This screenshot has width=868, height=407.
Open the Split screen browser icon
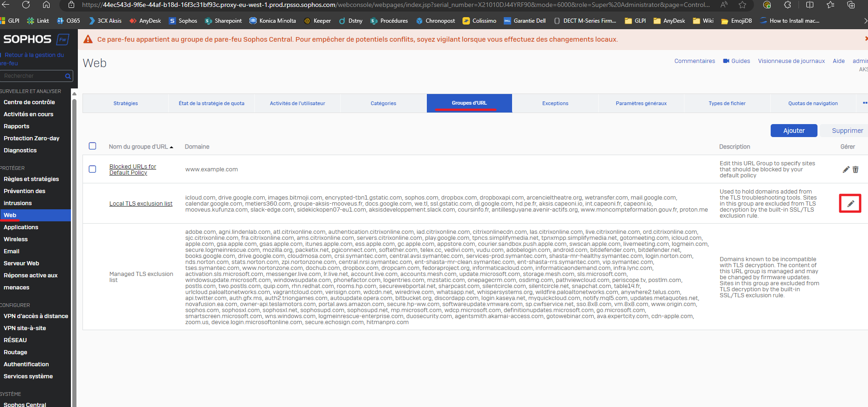coord(810,5)
